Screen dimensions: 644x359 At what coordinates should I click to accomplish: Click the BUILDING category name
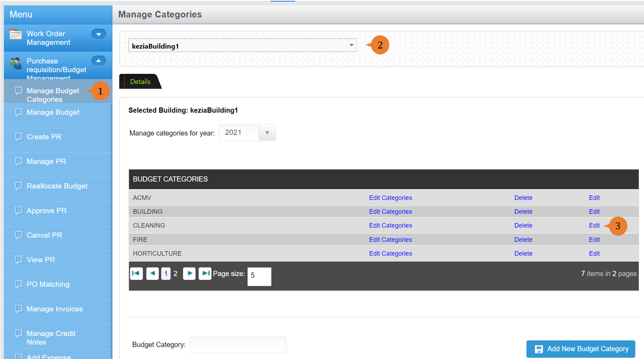pos(148,211)
